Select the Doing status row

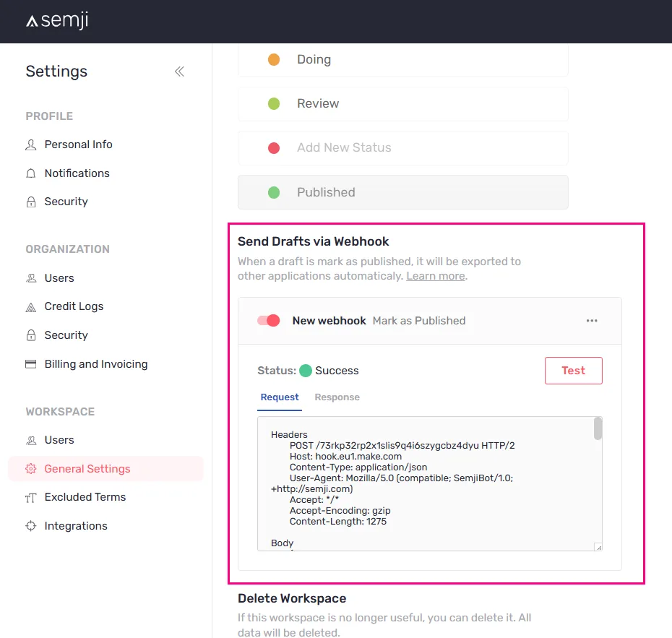[x=403, y=60]
